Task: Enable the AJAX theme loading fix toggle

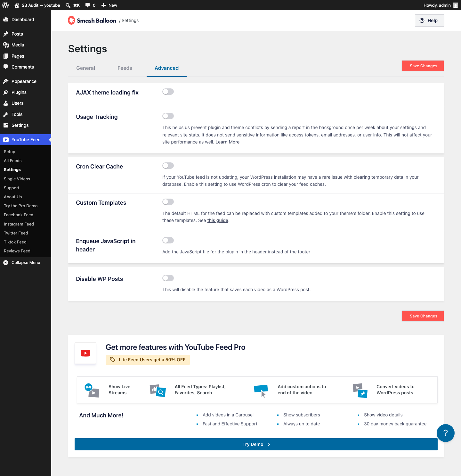Action: click(x=168, y=92)
